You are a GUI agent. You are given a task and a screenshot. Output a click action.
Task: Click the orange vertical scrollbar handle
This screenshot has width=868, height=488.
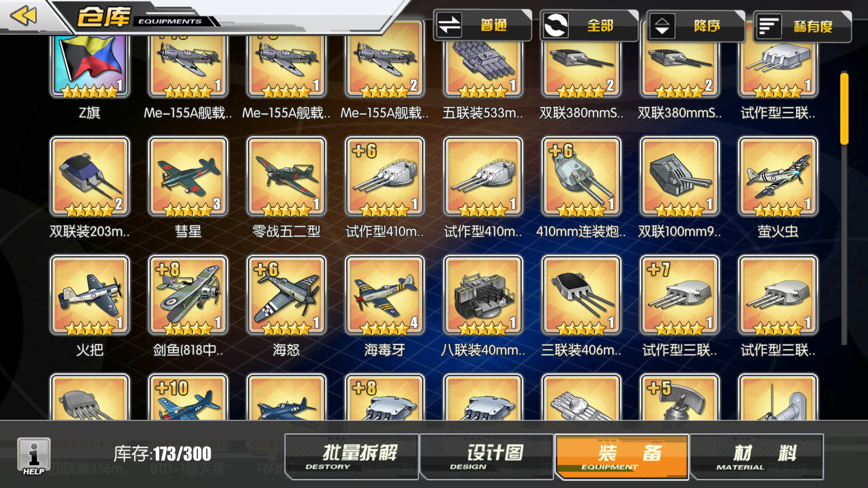(x=844, y=108)
